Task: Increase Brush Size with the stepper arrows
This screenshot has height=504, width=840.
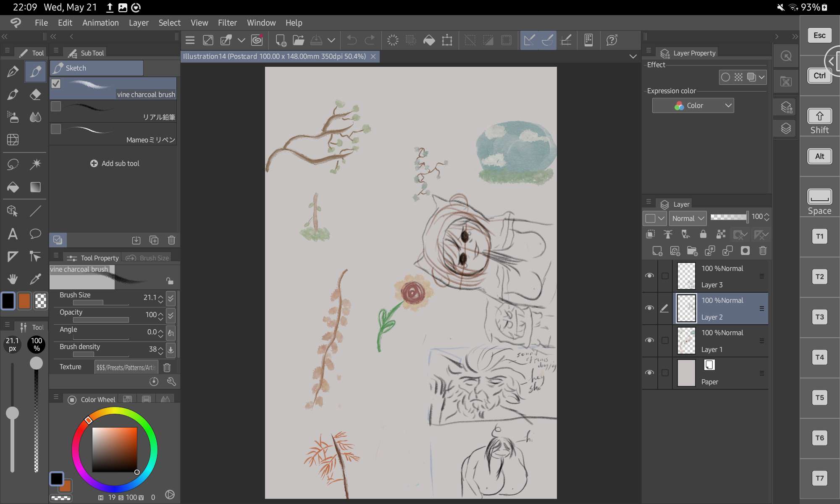Action: [160, 296]
